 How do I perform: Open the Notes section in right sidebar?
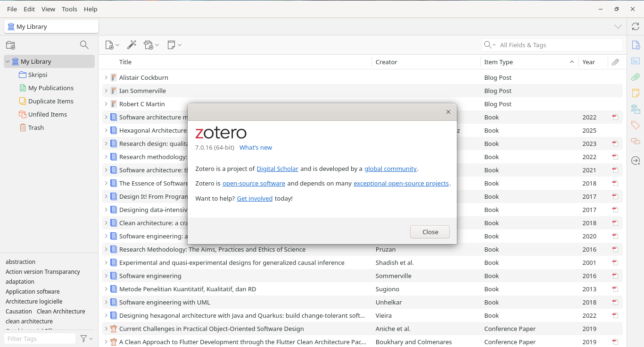636,93
